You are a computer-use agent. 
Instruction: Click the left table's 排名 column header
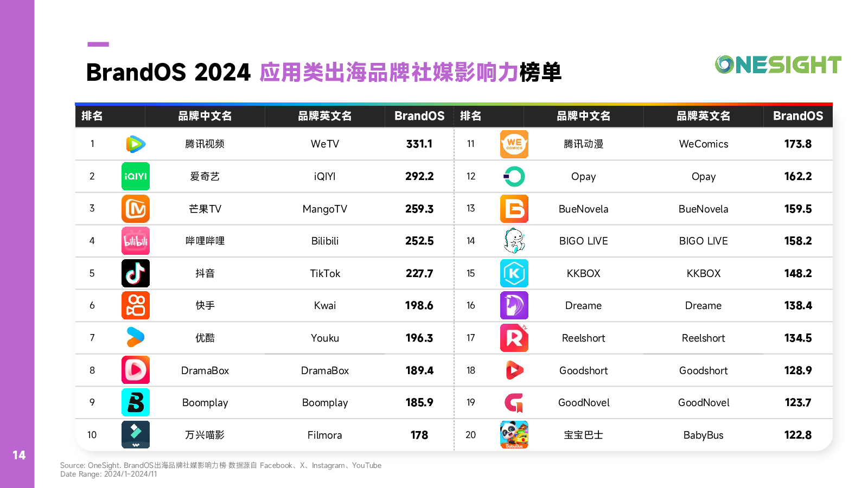92,116
